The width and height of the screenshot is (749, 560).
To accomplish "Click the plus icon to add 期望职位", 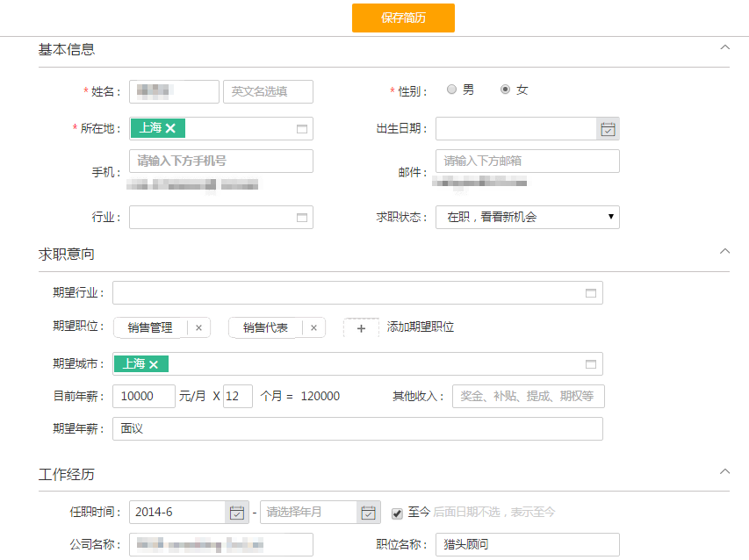I will [x=361, y=327].
